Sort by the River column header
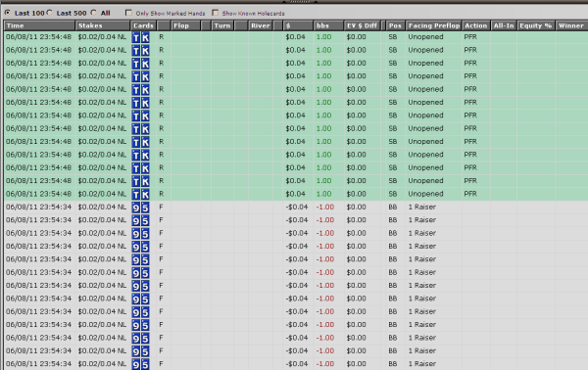Screen dimensions: 588x370 (261, 25)
